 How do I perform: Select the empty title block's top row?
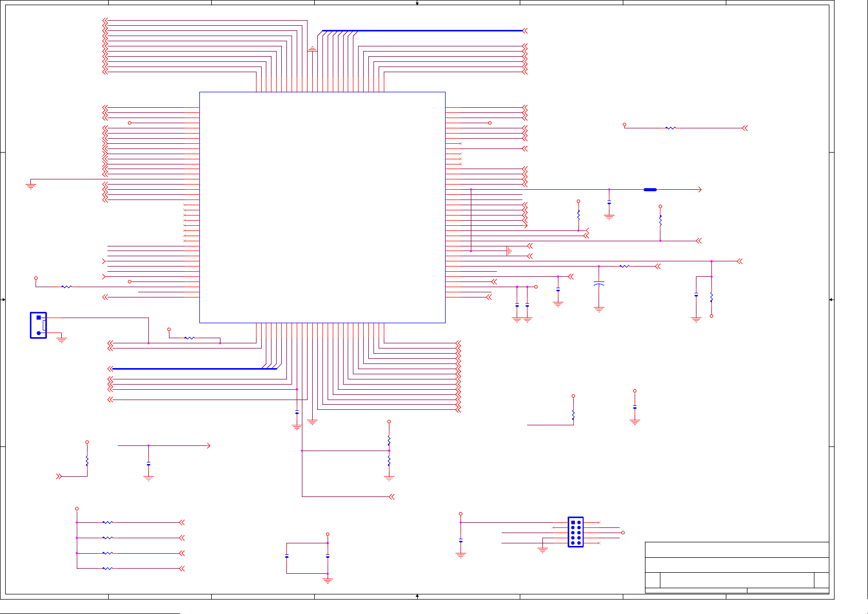(737, 550)
